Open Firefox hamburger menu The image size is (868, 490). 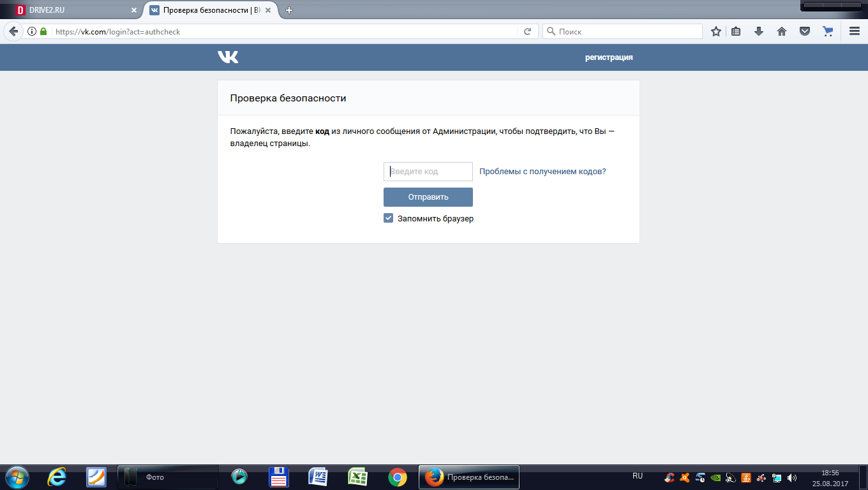pyautogui.click(x=855, y=31)
